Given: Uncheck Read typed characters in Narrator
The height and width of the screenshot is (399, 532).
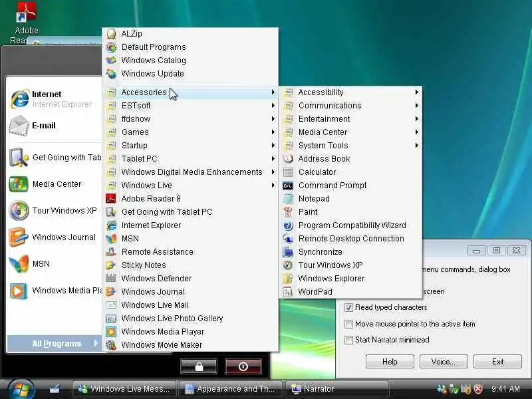Looking at the screenshot, I should coord(348,307).
